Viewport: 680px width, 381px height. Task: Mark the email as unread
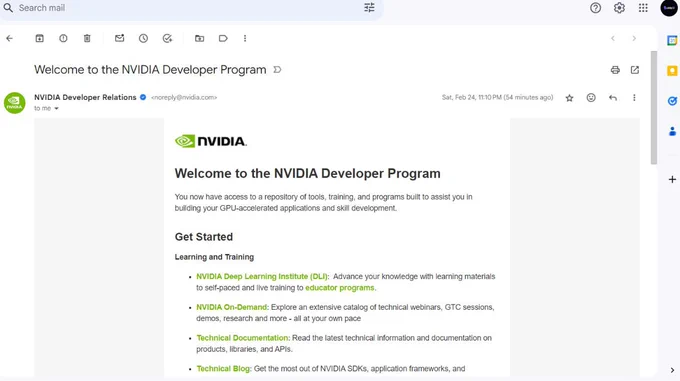[x=119, y=38]
